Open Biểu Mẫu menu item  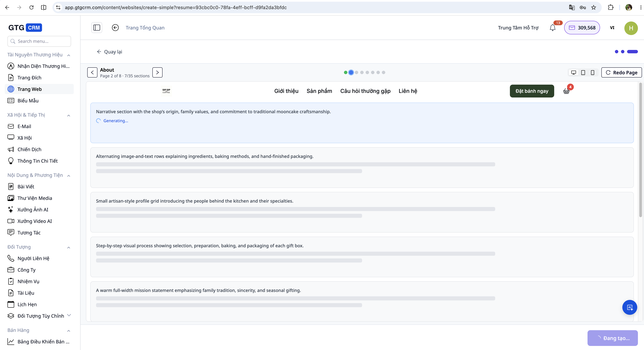(39, 101)
